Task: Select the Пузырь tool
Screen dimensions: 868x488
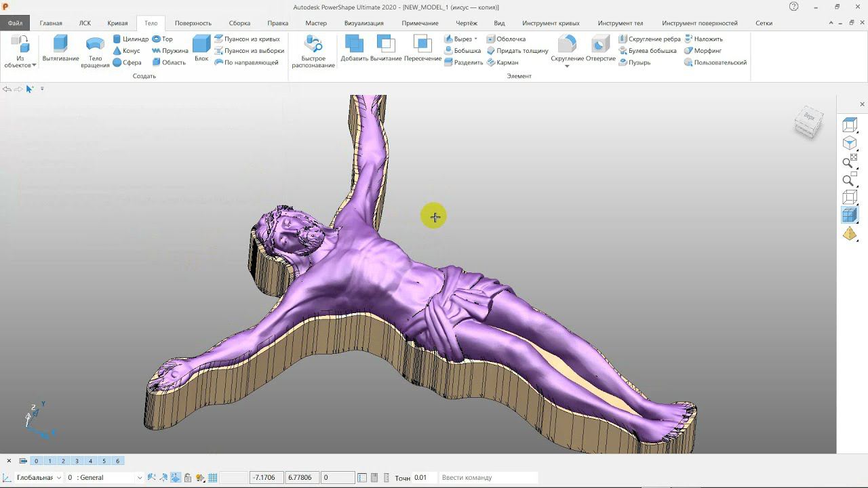Action: click(635, 62)
